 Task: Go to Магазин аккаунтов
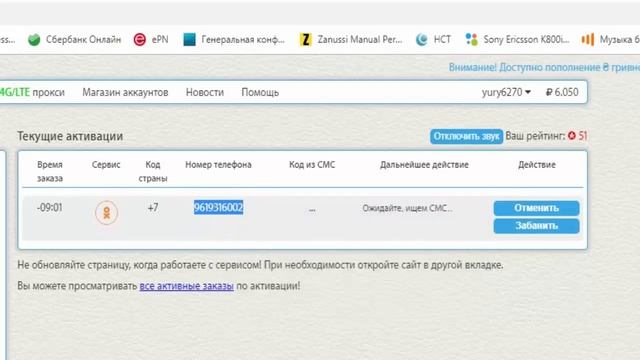click(x=125, y=92)
